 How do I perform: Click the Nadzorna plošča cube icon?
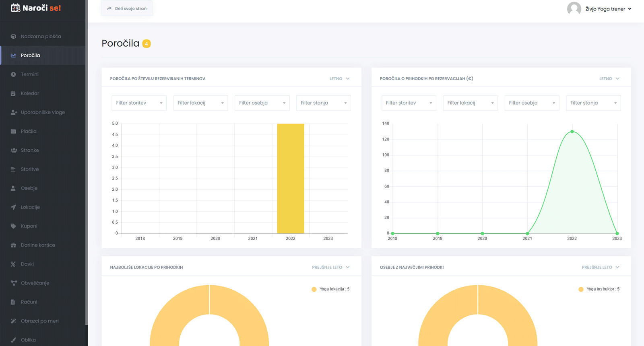13,36
